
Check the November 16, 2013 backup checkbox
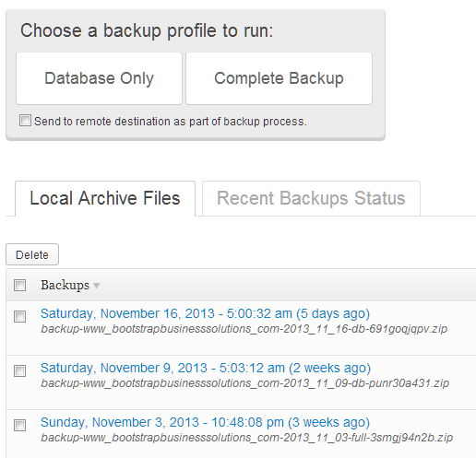click(19, 316)
